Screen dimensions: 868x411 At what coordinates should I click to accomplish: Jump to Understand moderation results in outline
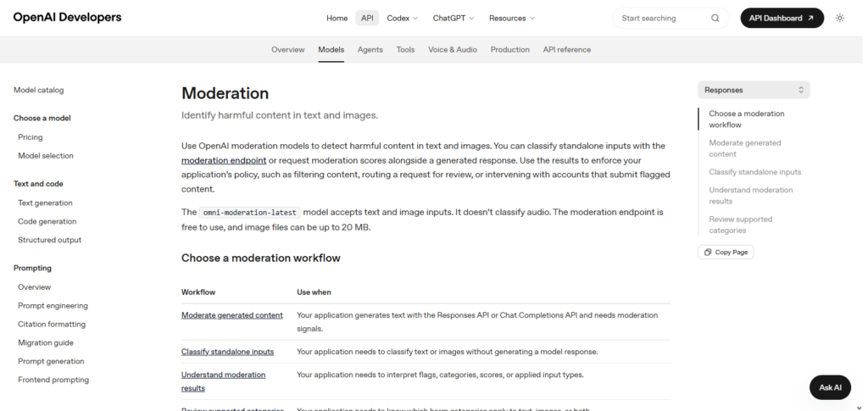coord(751,195)
